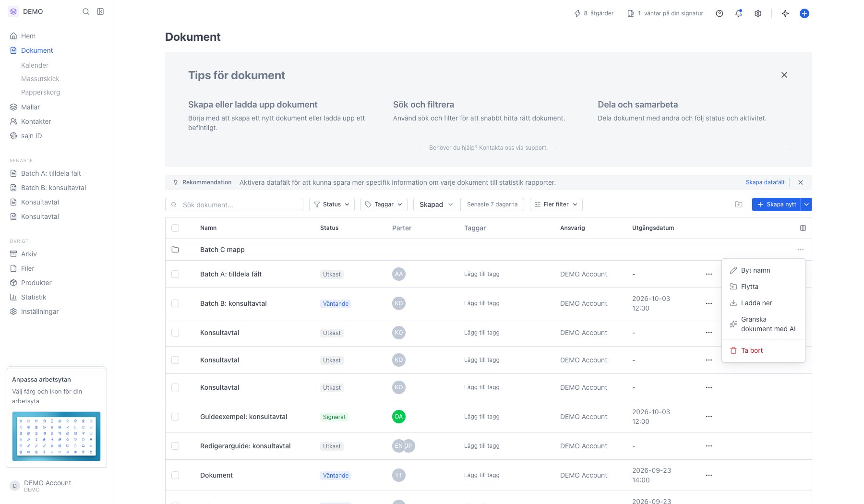
Task: Open search from the sidebar magnifier icon
Action: pos(86,12)
